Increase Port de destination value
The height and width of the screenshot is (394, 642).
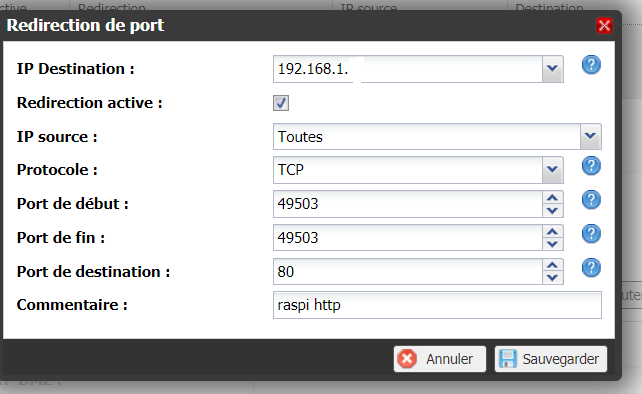553,265
